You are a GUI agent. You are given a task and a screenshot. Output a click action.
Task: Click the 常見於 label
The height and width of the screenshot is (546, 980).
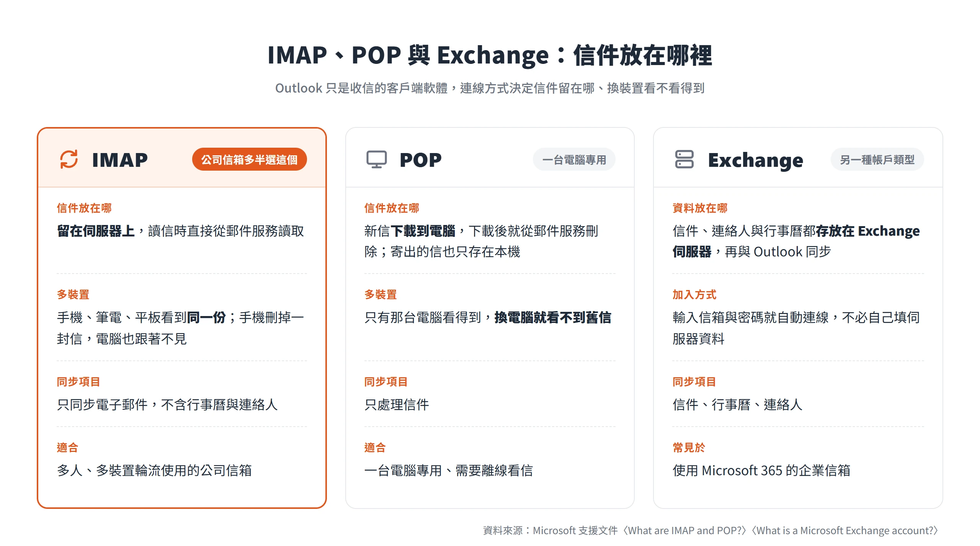tap(689, 448)
